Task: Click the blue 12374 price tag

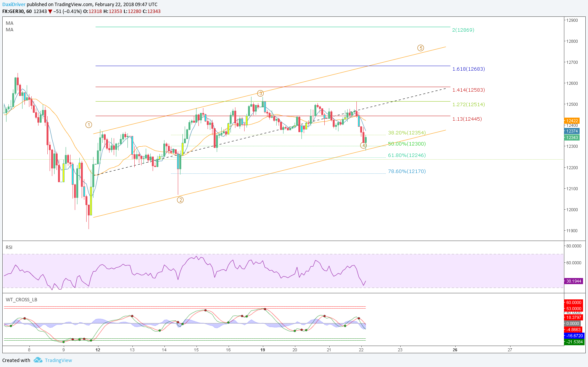Action: pyautogui.click(x=572, y=131)
